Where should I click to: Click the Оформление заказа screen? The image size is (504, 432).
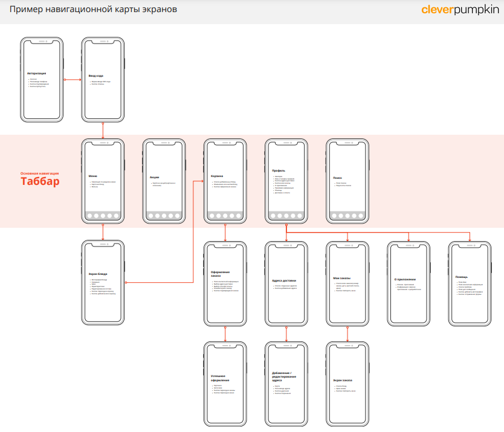click(x=225, y=283)
